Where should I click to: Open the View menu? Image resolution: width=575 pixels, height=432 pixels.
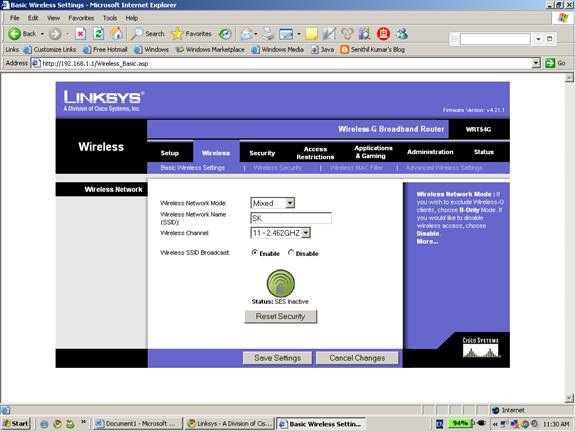point(53,18)
